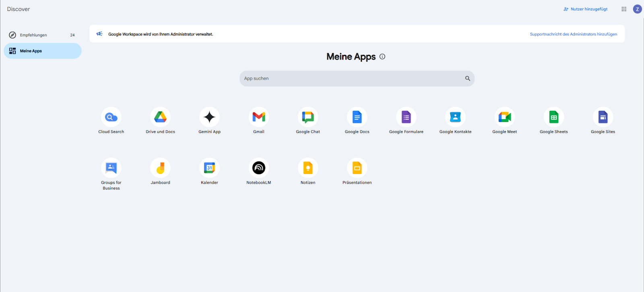Open the Google apps grid launcher
This screenshot has width=644, height=292.
tap(624, 9)
